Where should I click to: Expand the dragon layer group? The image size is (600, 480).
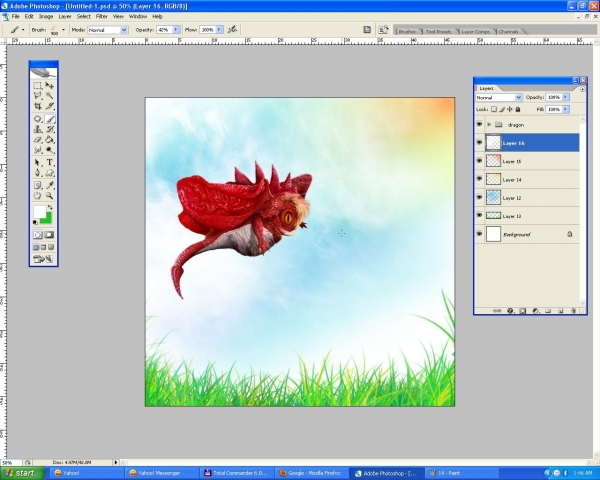(x=489, y=125)
